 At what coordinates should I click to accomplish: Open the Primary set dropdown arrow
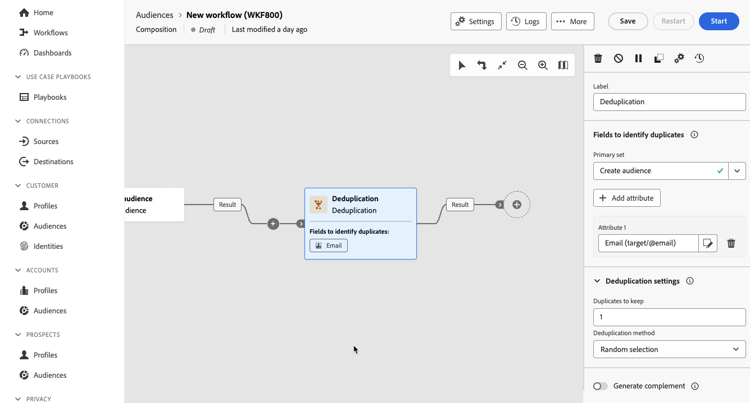[737, 171]
